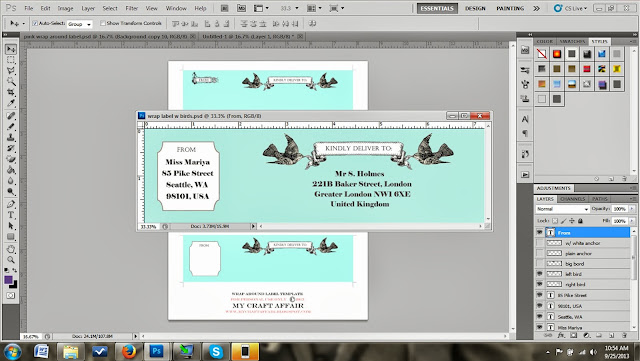Click the purple foreground color swatch

(x=9, y=280)
